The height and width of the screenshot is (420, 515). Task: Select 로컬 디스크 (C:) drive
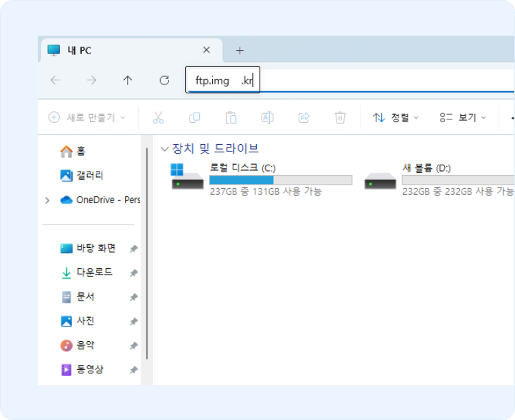(261, 179)
